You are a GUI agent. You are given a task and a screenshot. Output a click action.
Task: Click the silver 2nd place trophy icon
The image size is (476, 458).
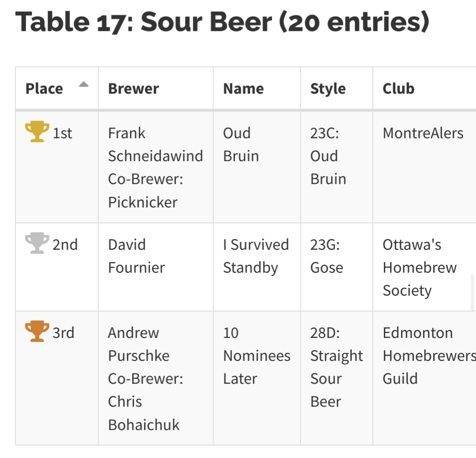37,244
